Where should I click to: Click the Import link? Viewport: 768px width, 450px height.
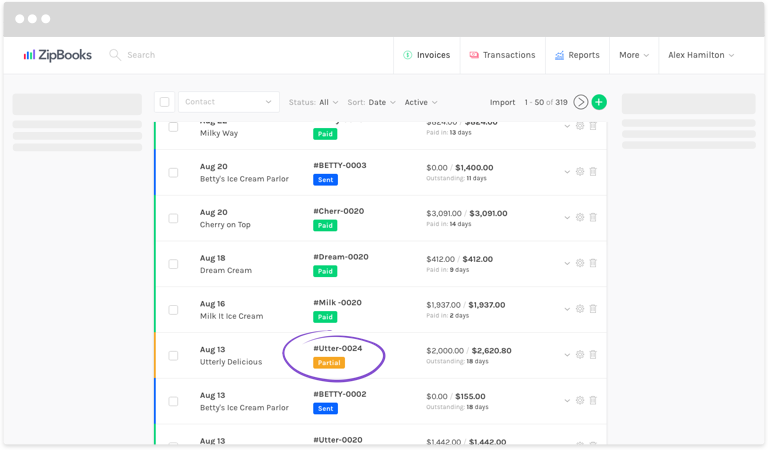503,102
